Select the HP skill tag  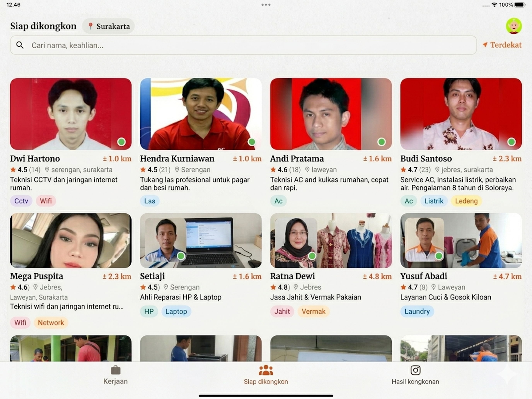149,311
